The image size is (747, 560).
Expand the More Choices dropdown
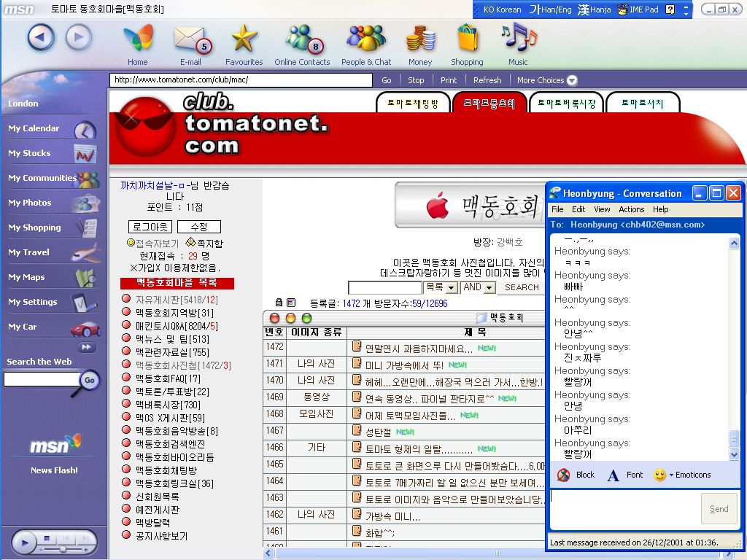pos(572,80)
